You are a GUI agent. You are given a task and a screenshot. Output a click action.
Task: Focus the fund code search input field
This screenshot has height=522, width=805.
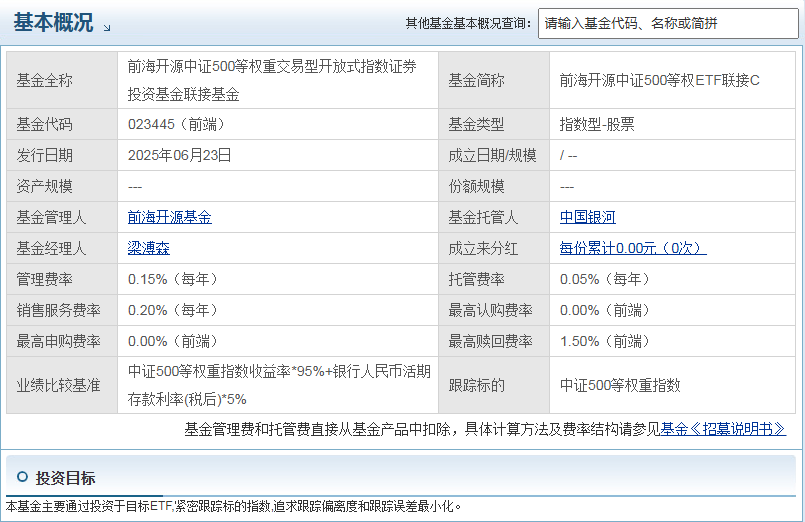[668, 23]
